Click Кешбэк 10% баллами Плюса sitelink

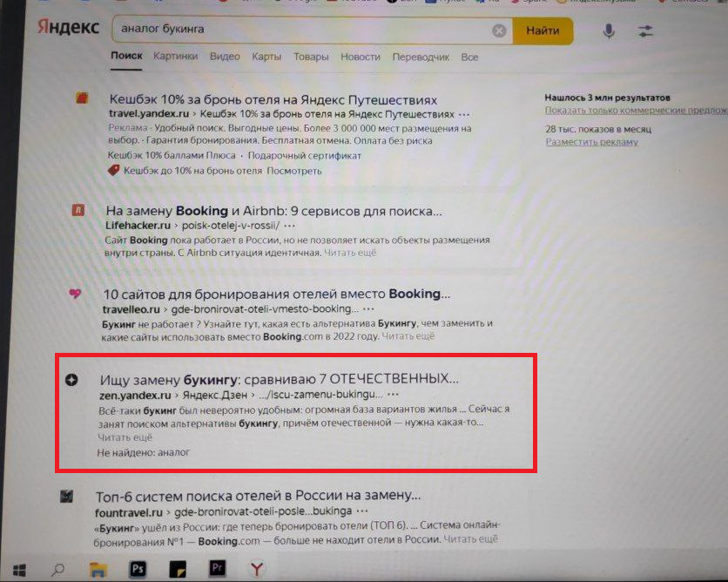coord(172,156)
